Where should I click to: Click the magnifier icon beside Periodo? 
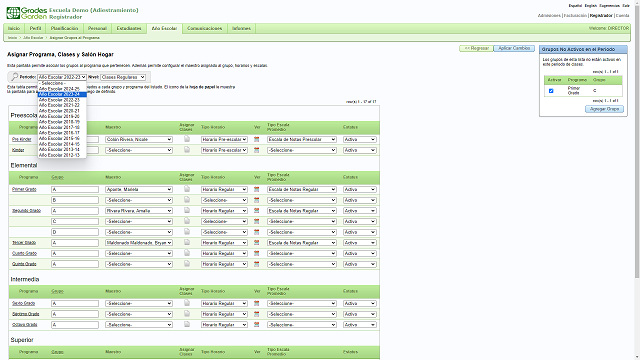coord(14,77)
